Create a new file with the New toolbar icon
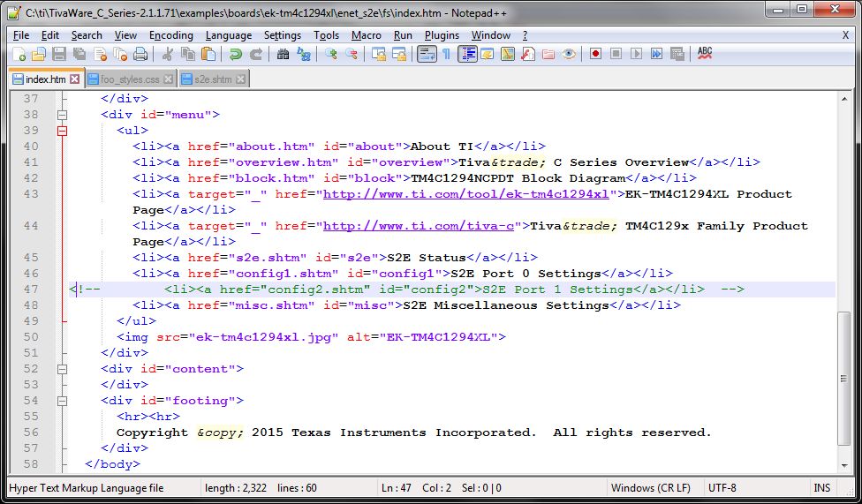The width and height of the screenshot is (862, 504). click(x=19, y=54)
